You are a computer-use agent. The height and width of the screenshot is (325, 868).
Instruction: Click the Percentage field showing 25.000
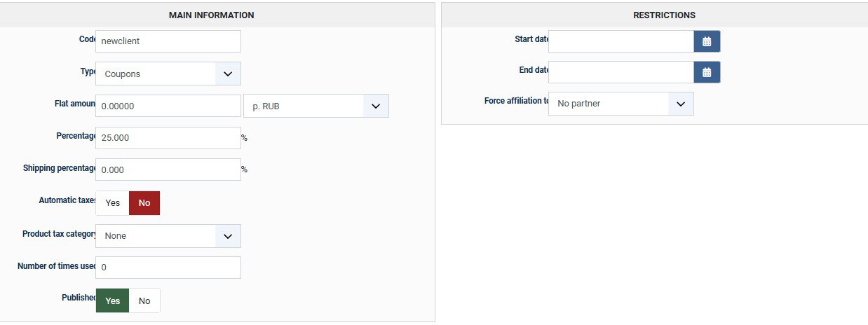pos(168,138)
